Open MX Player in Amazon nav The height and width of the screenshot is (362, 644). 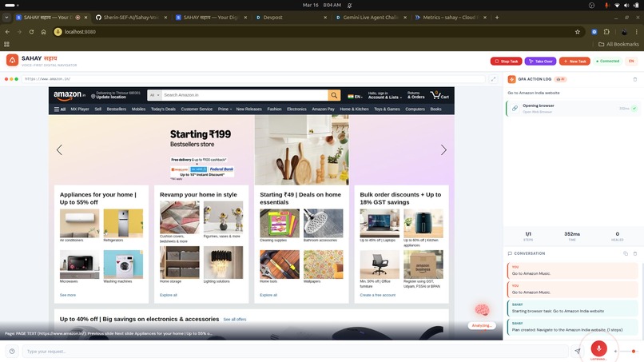click(x=80, y=109)
